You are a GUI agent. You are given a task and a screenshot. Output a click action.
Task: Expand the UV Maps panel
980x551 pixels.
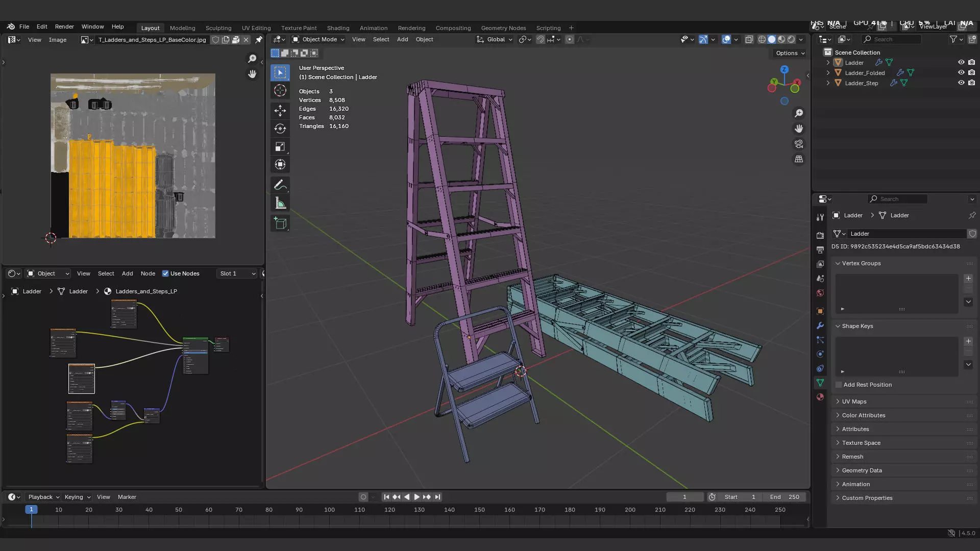pos(854,402)
